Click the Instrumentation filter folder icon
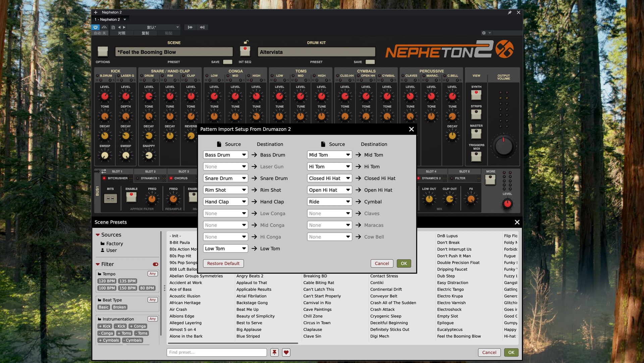The width and height of the screenshot is (644, 363). 100,319
